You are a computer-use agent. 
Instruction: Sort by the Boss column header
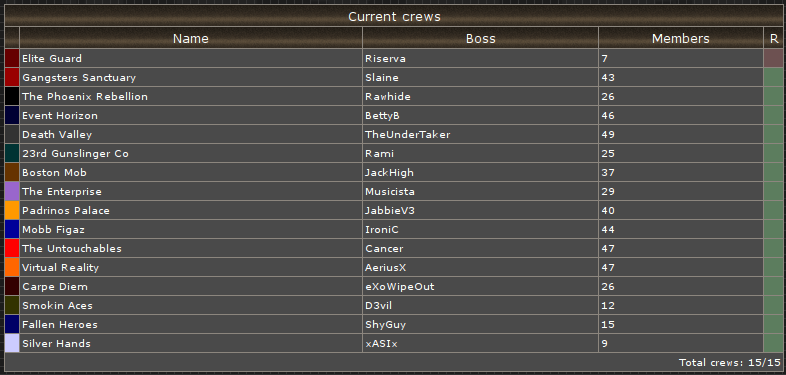(480, 38)
